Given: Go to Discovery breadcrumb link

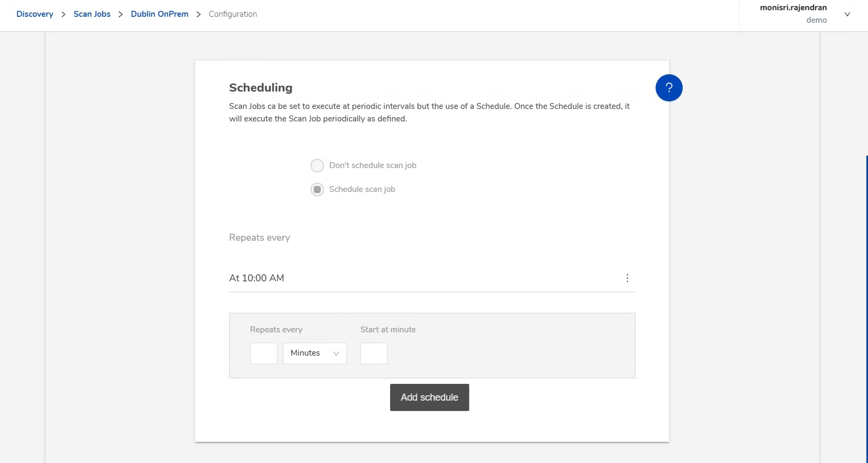Looking at the screenshot, I should tap(35, 14).
